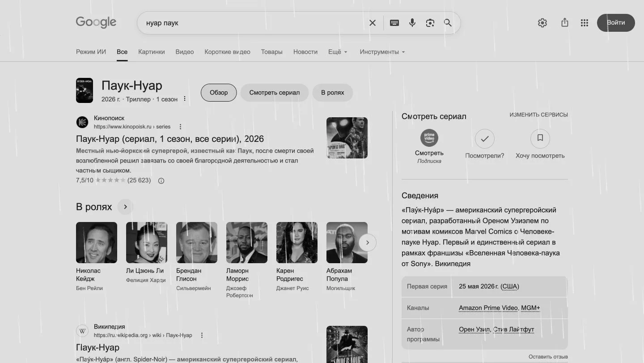Open Карен Родригес cast photo
Image resolution: width=644 pixels, height=363 pixels.
[297, 243]
